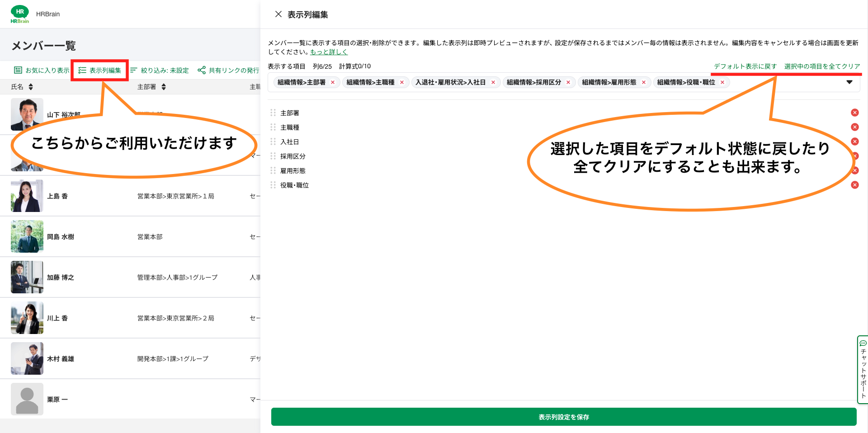Sort by 氏名 column arrows
This screenshot has width=868, height=433.
(x=31, y=87)
